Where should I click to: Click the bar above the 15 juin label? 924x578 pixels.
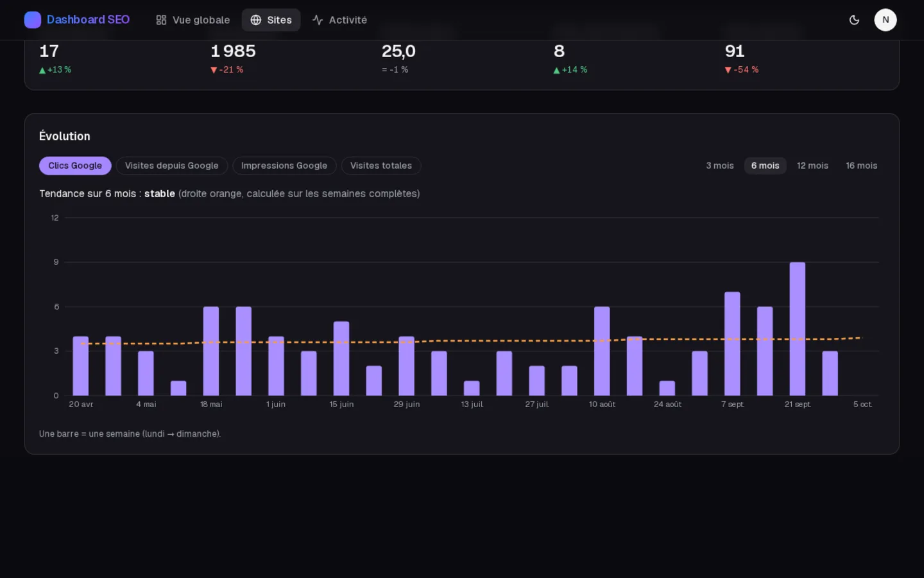(x=341, y=358)
